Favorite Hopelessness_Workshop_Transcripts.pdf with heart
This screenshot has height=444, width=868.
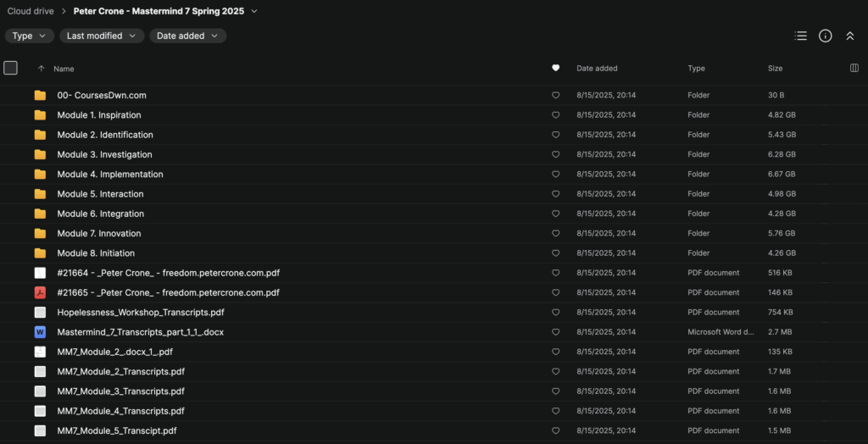pyautogui.click(x=555, y=313)
